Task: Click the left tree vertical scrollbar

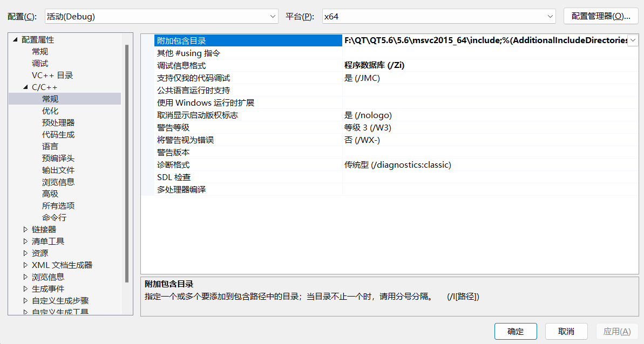Action: point(127,162)
